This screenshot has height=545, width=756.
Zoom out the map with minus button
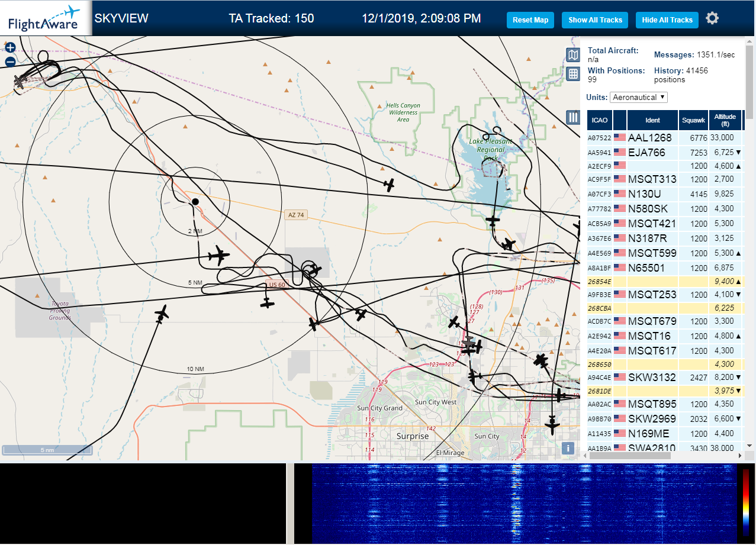click(10, 62)
